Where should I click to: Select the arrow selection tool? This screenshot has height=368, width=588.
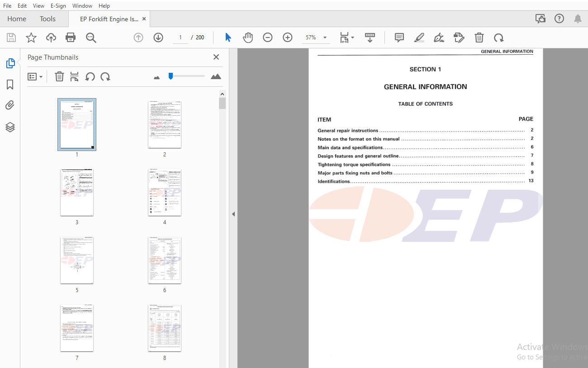click(228, 38)
